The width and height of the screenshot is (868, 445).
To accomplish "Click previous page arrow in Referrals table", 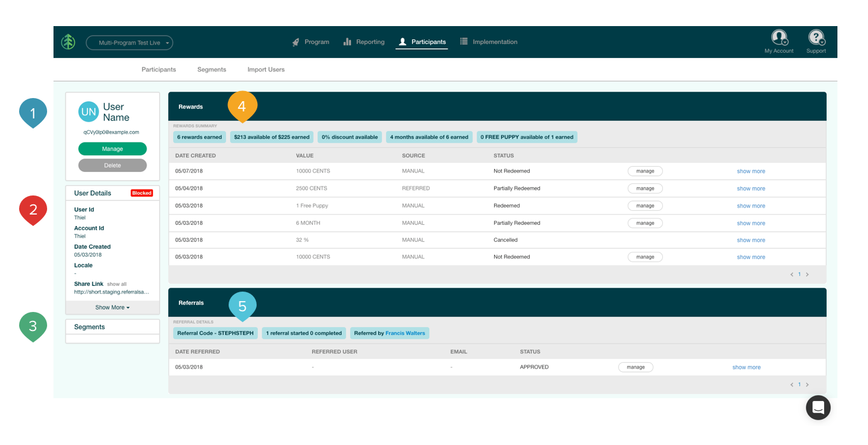I will point(792,385).
